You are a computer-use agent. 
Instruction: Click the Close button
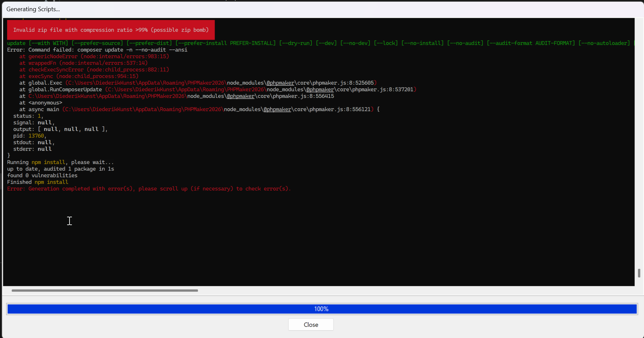point(311,324)
